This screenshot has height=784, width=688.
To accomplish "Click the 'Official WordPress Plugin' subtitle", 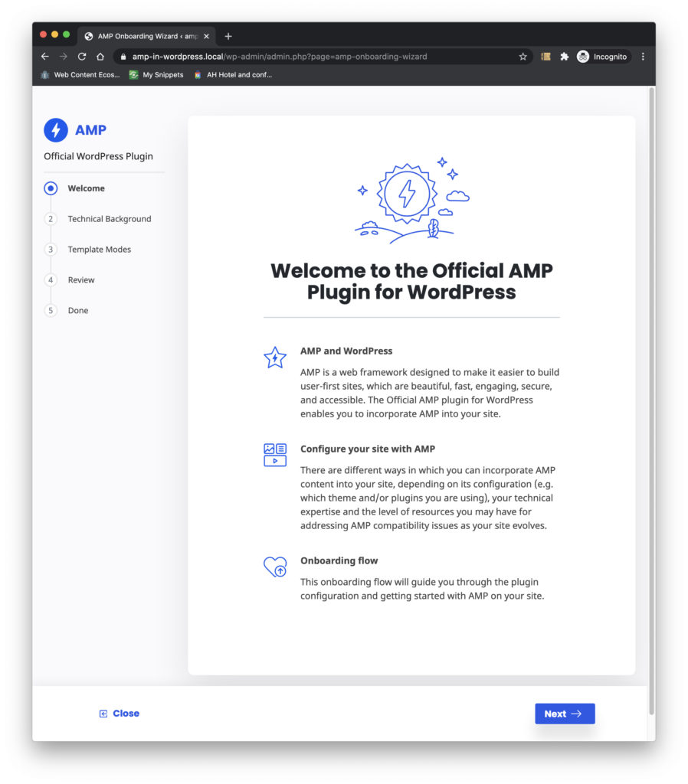I will tap(99, 156).
